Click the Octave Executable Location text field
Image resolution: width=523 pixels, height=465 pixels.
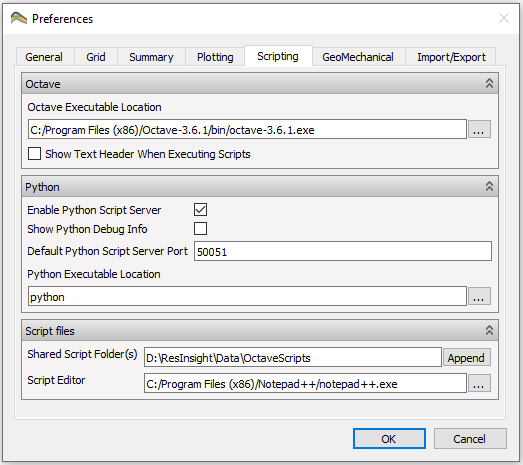(x=247, y=129)
